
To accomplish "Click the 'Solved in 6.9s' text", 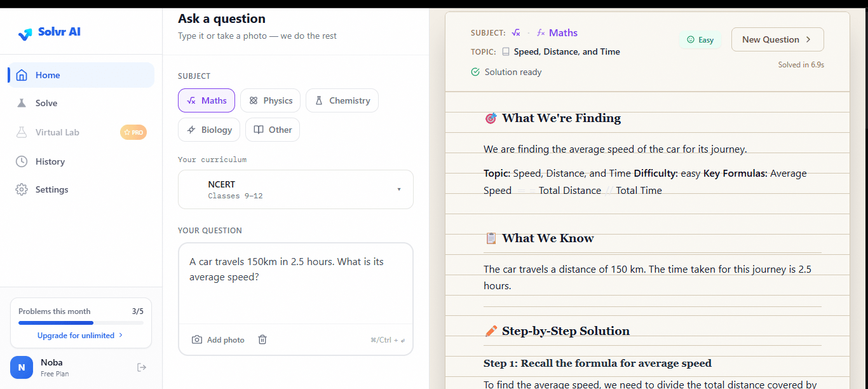I will 801,65.
